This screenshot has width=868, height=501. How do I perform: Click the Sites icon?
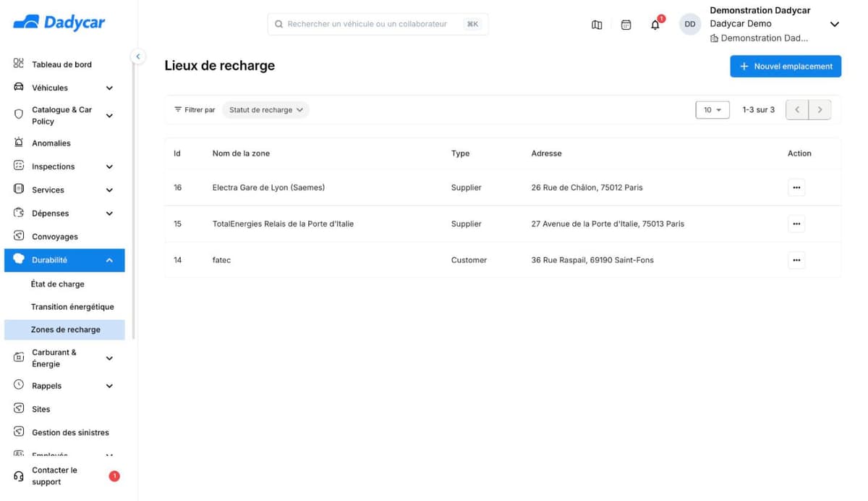pos(19,408)
